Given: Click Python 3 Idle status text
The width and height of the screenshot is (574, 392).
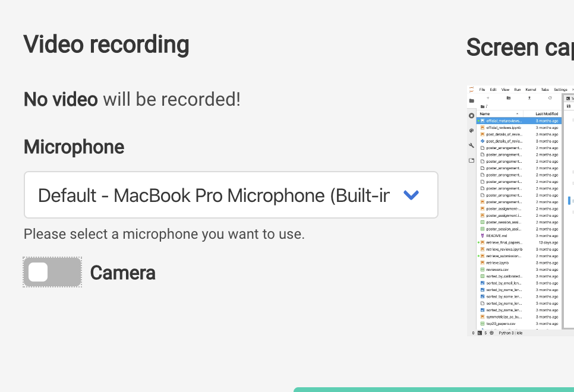Looking at the screenshot, I should pyautogui.click(x=510, y=333).
